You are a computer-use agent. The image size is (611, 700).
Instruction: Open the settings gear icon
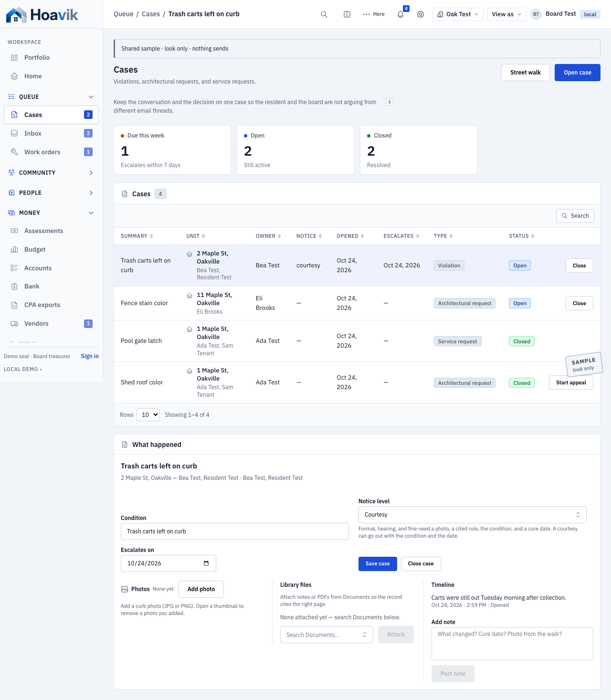click(x=421, y=14)
